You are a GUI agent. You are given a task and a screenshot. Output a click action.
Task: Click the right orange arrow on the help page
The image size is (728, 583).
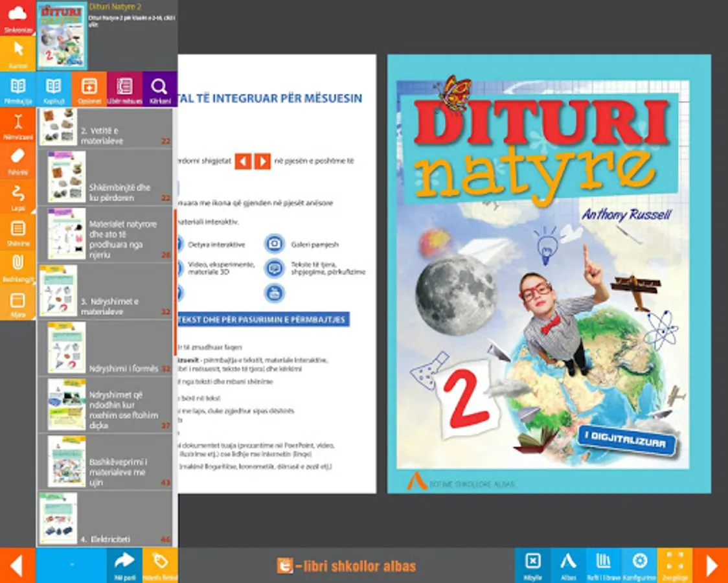pos(262,161)
